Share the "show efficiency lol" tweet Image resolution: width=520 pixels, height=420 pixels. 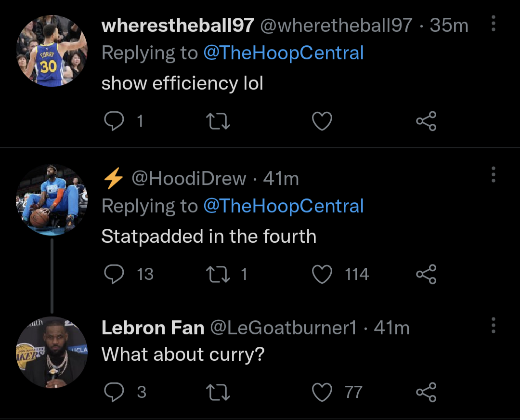tap(426, 121)
